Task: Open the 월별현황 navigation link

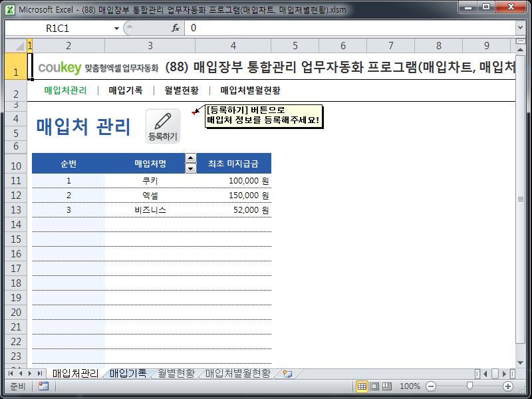Action: click(x=182, y=90)
